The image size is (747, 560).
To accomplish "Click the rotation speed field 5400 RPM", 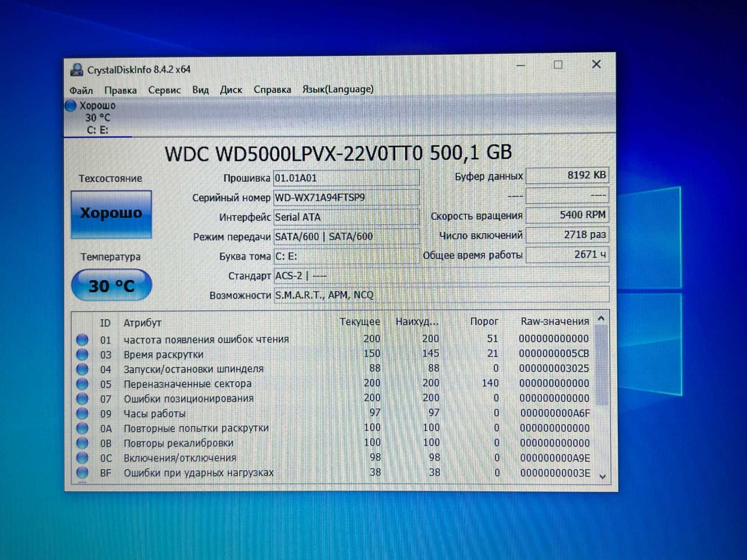I will 567,215.
